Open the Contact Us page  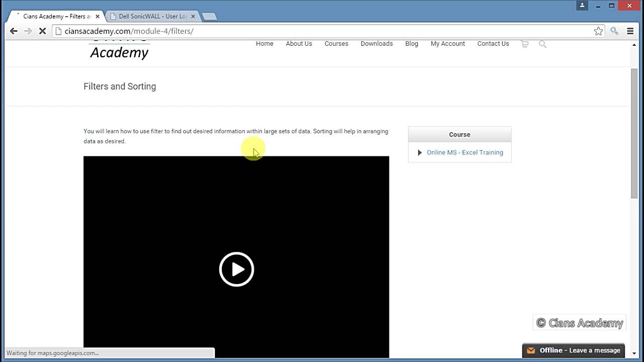point(493,44)
